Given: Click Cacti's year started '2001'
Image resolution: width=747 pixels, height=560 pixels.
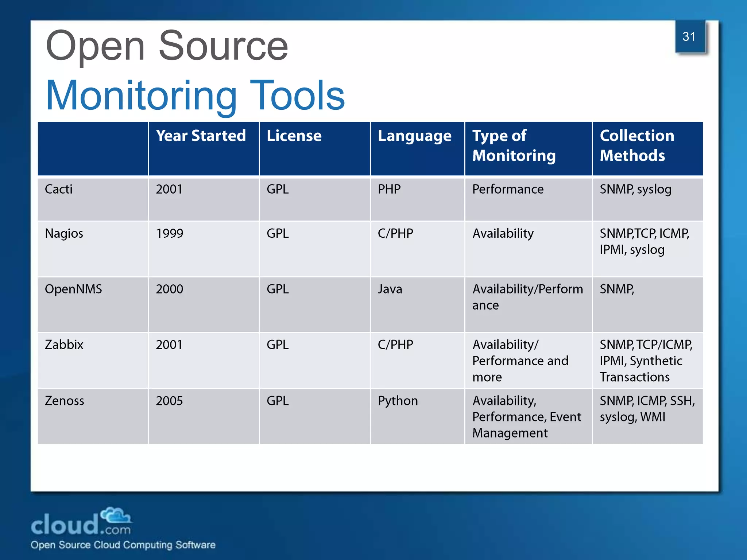Looking at the screenshot, I should 204,199.
